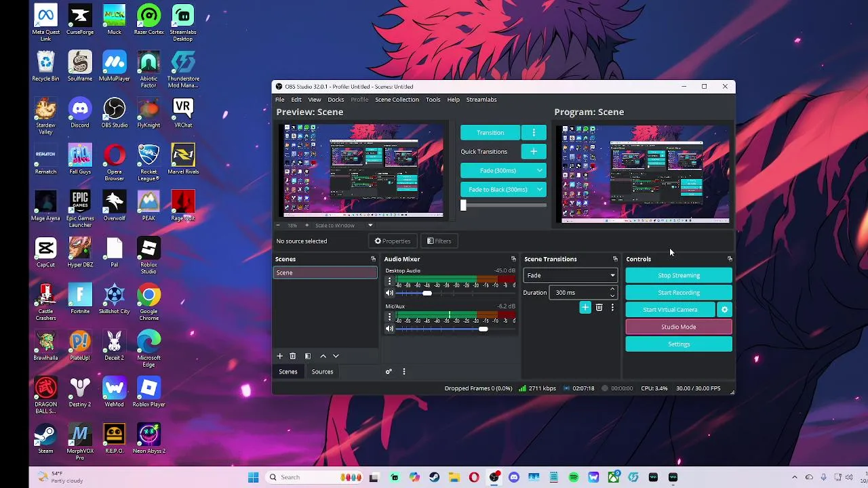Open Discord desktop shortcut

click(80, 112)
